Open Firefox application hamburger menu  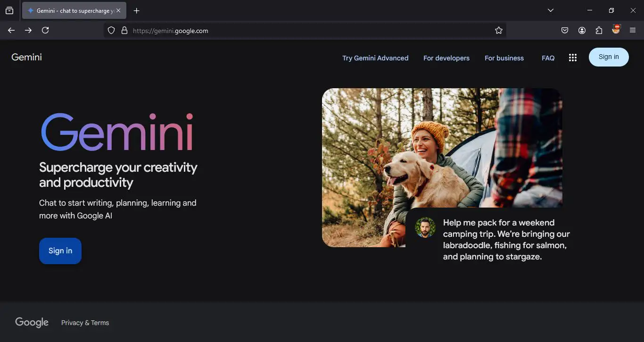pyautogui.click(x=633, y=30)
